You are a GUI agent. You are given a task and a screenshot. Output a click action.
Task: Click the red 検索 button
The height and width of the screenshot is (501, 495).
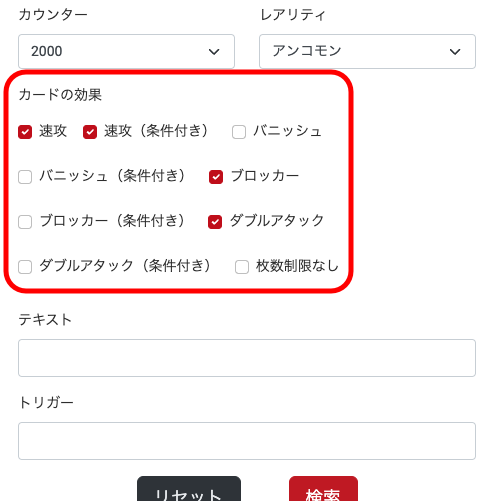click(x=323, y=489)
